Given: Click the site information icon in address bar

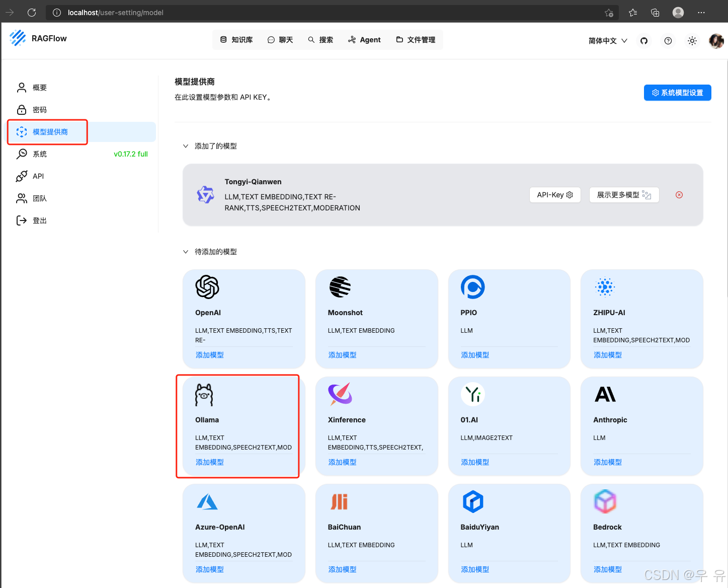Looking at the screenshot, I should [57, 13].
